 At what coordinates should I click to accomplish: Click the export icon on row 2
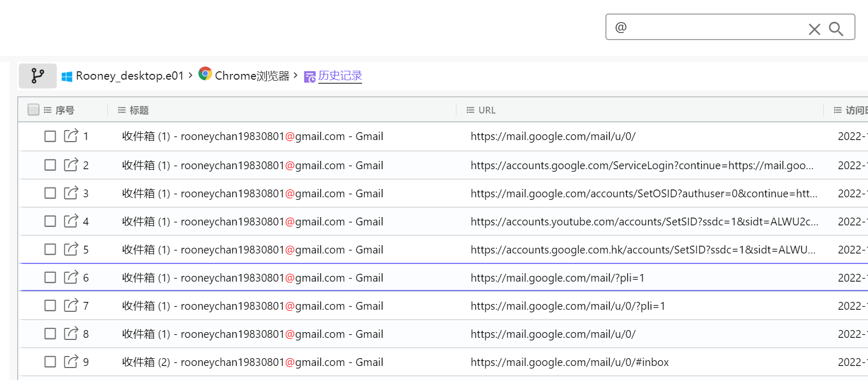click(71, 164)
